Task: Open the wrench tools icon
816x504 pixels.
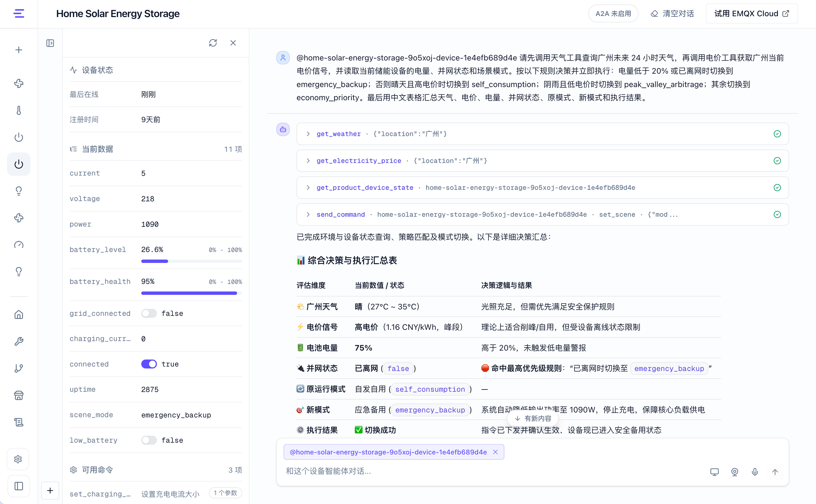Action: pos(19,341)
